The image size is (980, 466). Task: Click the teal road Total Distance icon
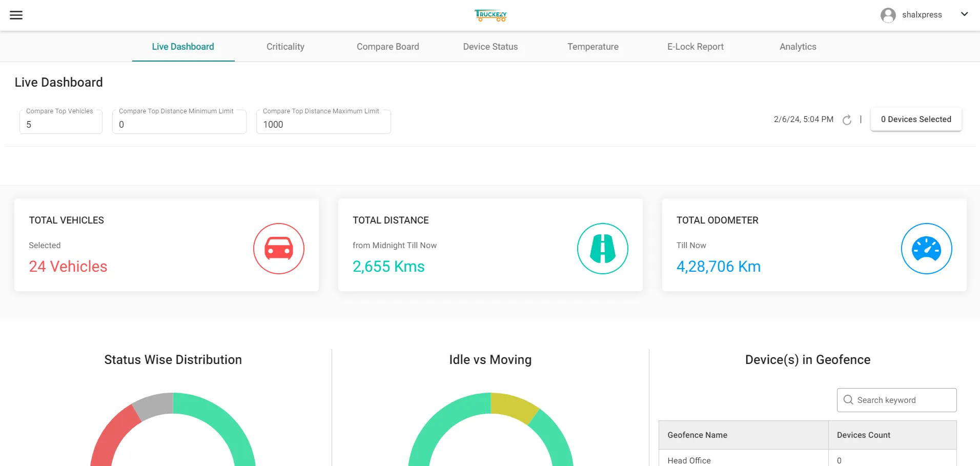pos(603,249)
